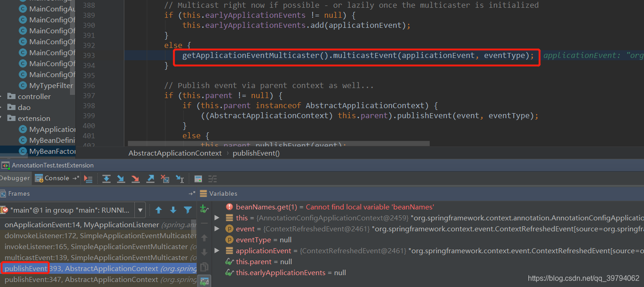Viewport: 644px width, 287px height.
Task: Click the dao folder icon
Action: click(x=11, y=107)
